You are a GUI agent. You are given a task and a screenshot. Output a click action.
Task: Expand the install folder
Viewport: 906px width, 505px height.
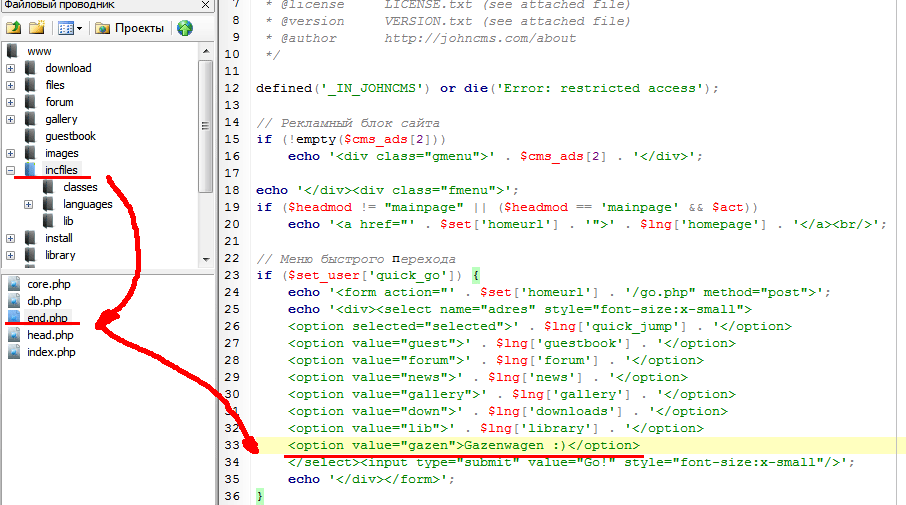10,238
